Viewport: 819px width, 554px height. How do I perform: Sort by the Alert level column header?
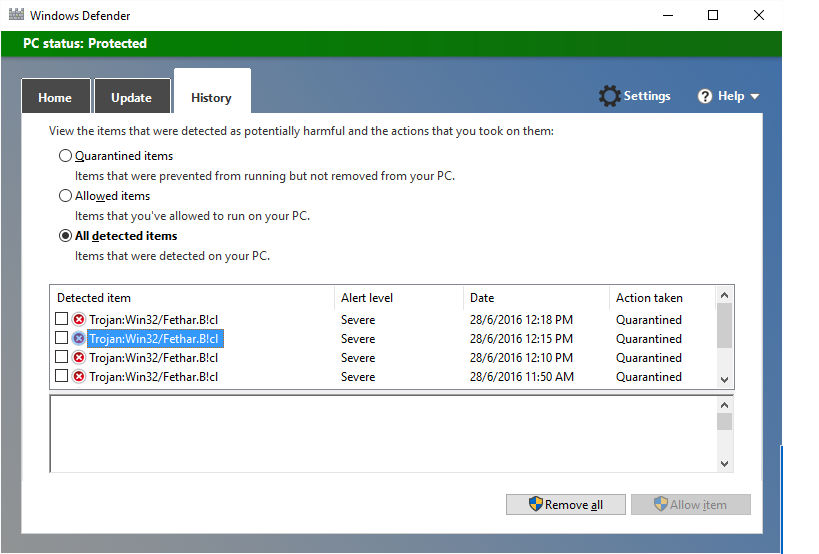click(399, 298)
